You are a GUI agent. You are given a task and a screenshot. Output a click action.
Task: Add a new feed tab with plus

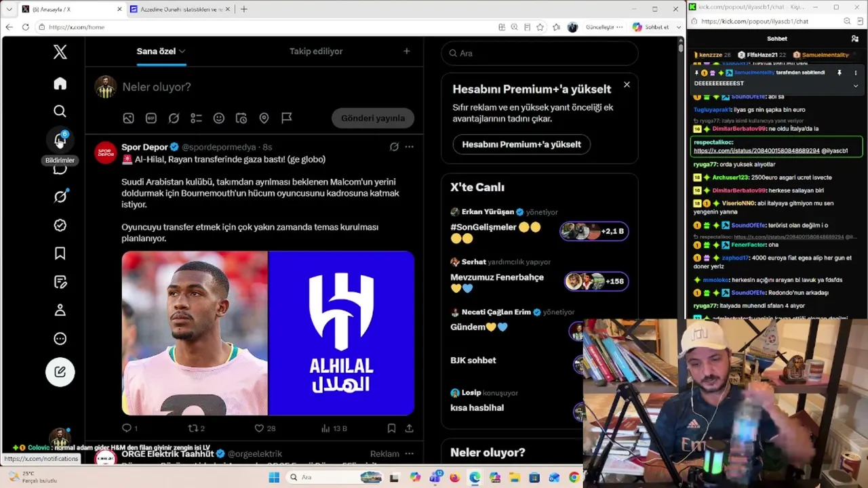[x=406, y=52]
